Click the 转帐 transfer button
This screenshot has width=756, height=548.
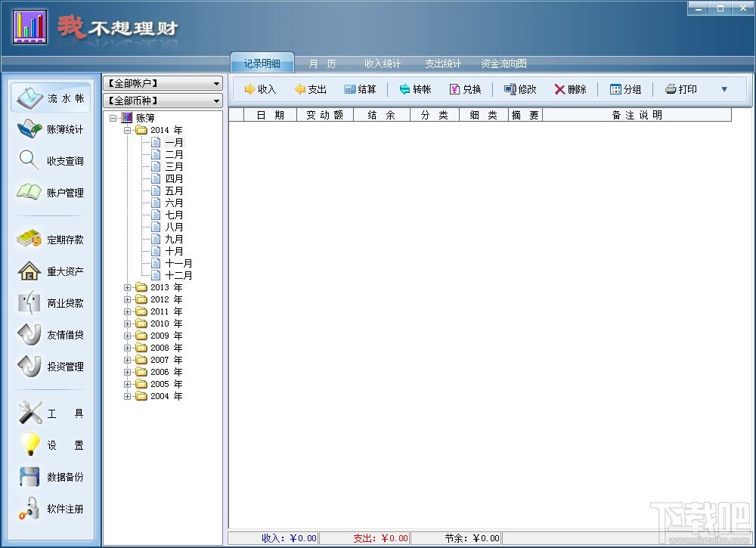[415, 89]
